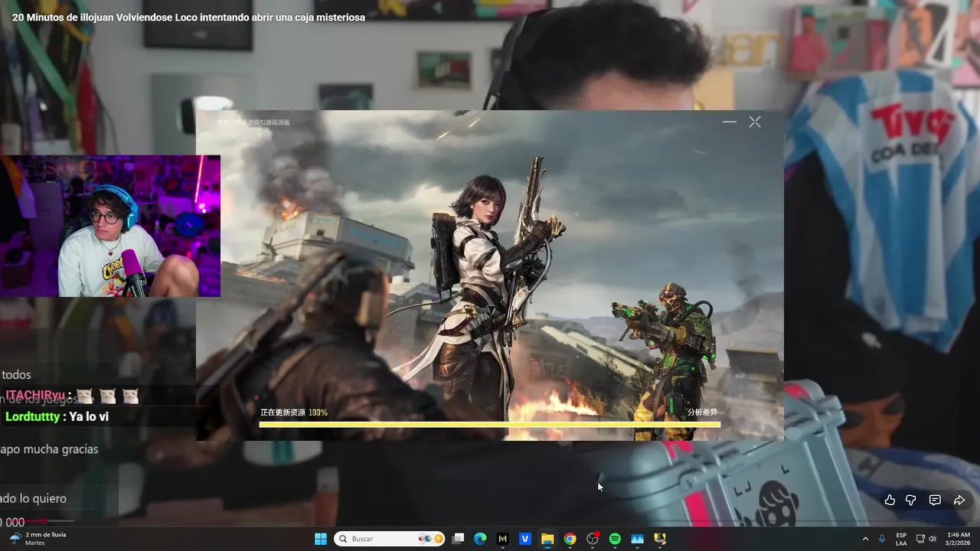Launch Microsoft Edge from the taskbar
Viewport: 980px width, 551px height.
pyautogui.click(x=480, y=539)
